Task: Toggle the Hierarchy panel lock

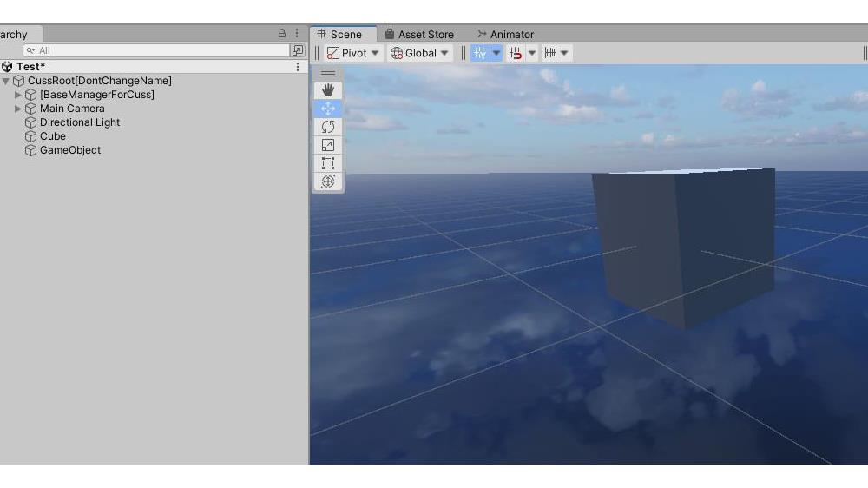Action: 282,34
